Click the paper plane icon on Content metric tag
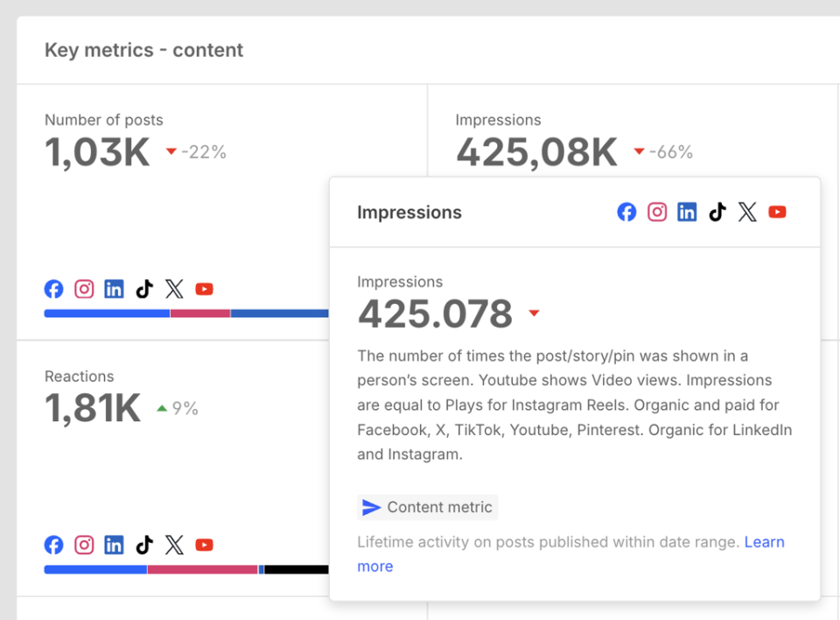 point(371,507)
